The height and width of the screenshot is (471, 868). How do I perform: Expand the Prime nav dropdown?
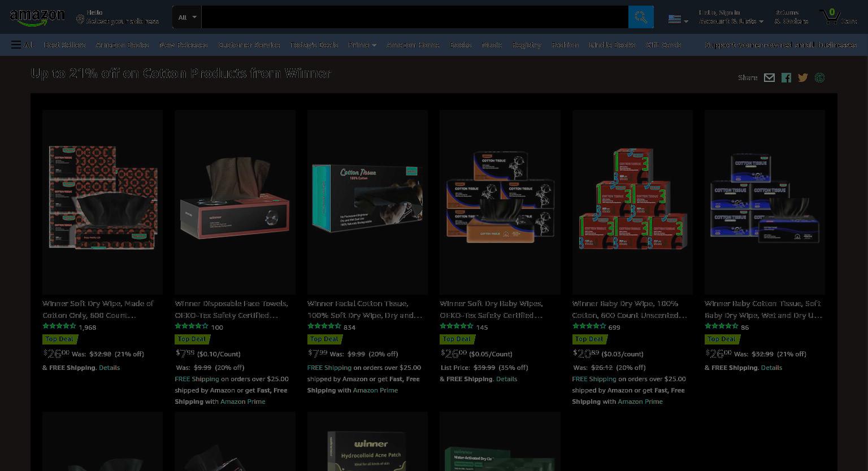pos(362,45)
